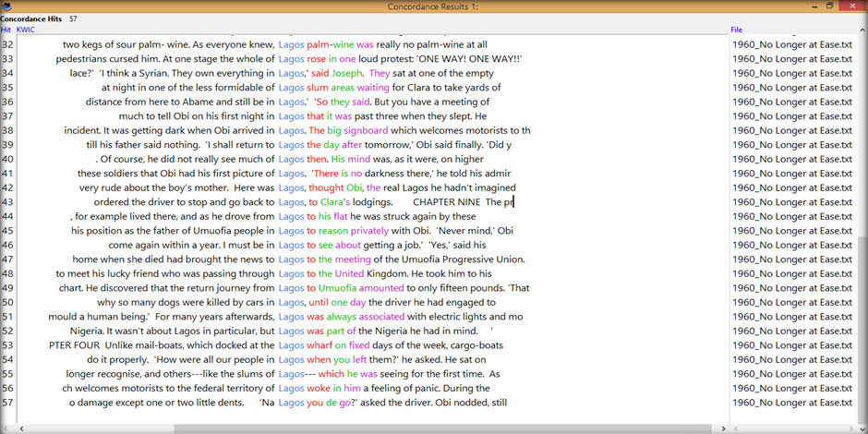Click keyword Lagos in 'to Umuofia amounted' line

tap(291, 288)
